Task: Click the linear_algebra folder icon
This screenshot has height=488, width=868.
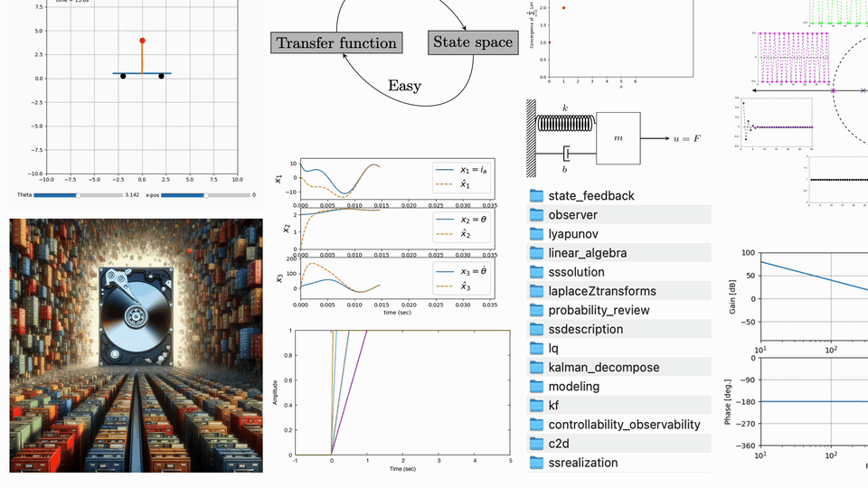Action: 536,253
